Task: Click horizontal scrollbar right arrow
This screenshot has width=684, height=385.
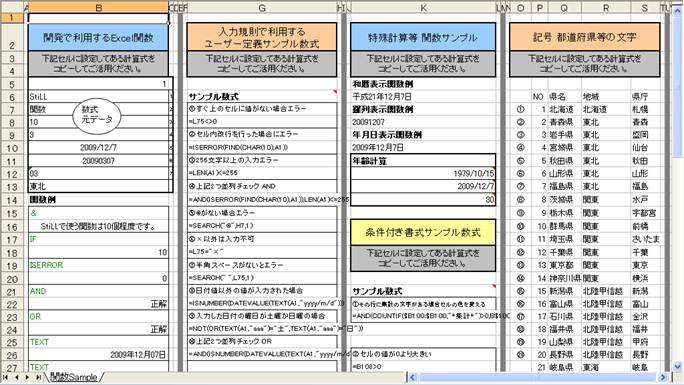Action: click(663, 377)
